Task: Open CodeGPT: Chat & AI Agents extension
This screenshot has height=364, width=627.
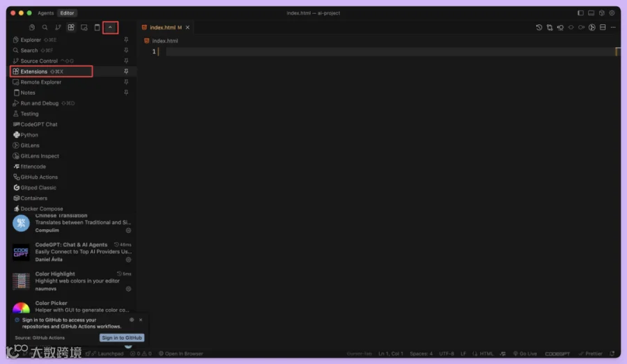Action: click(x=72, y=252)
